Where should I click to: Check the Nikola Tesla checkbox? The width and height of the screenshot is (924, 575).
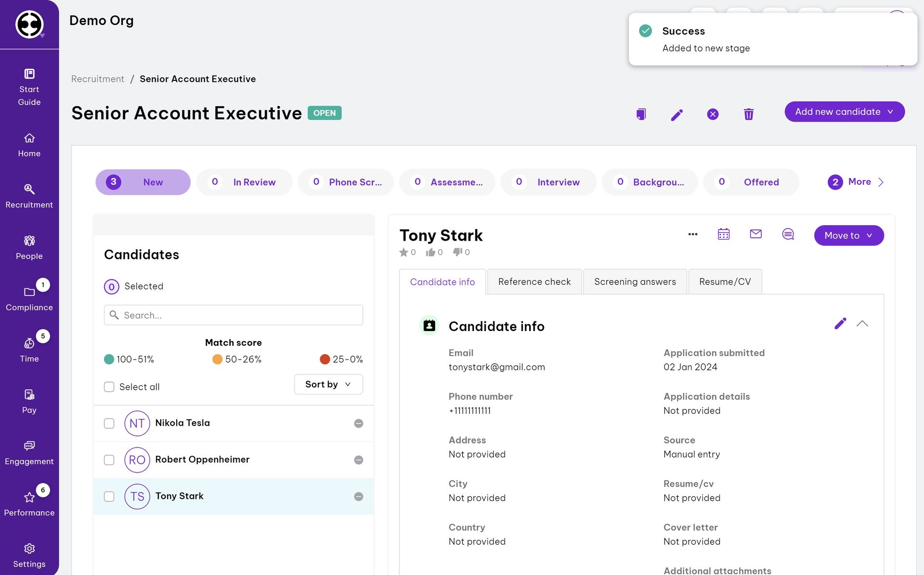point(109,423)
